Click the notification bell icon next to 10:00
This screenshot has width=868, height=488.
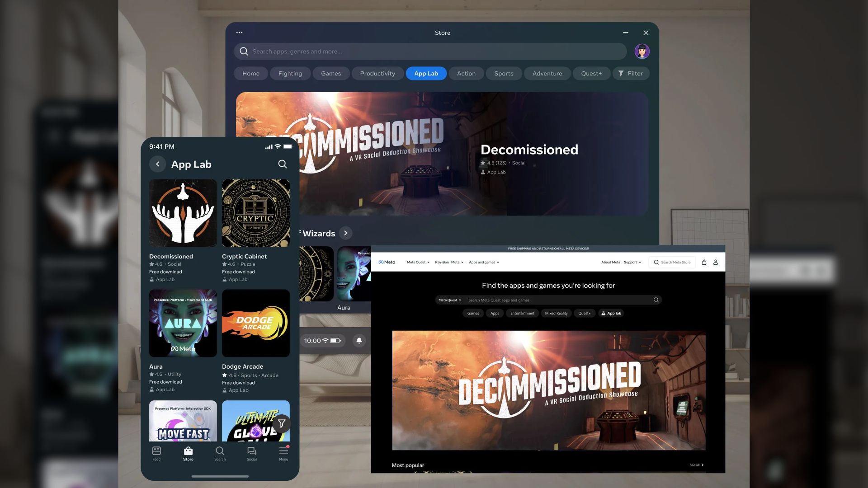click(359, 341)
